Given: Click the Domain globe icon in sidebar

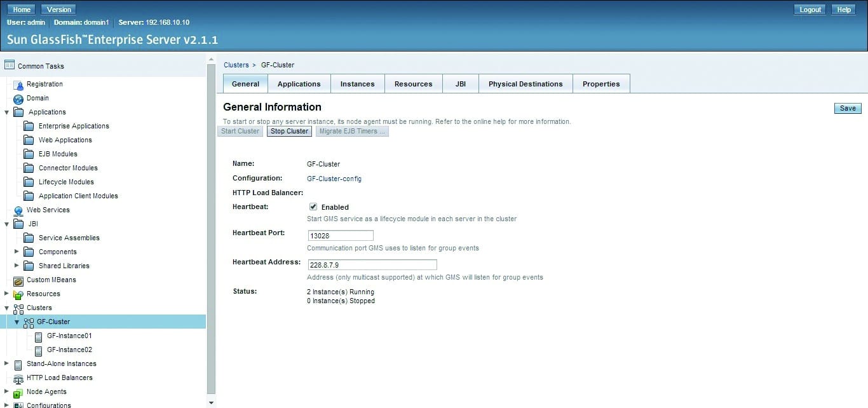Looking at the screenshot, I should (x=18, y=98).
